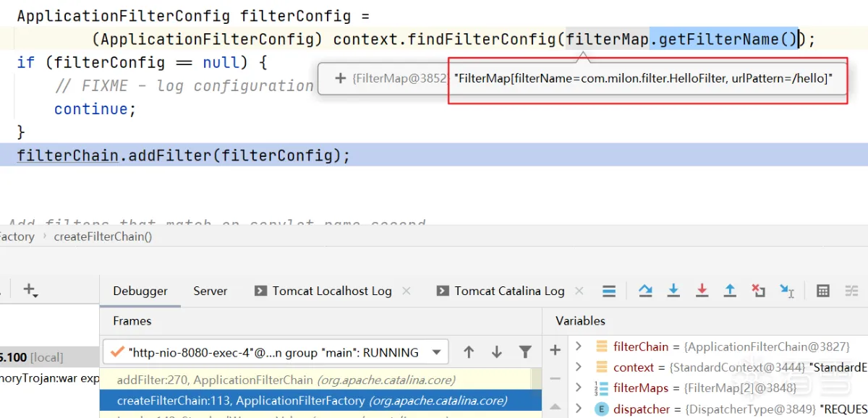This screenshot has width=868, height=418.
Task: Click the Step Into blue arrow icon
Action: tap(673, 291)
